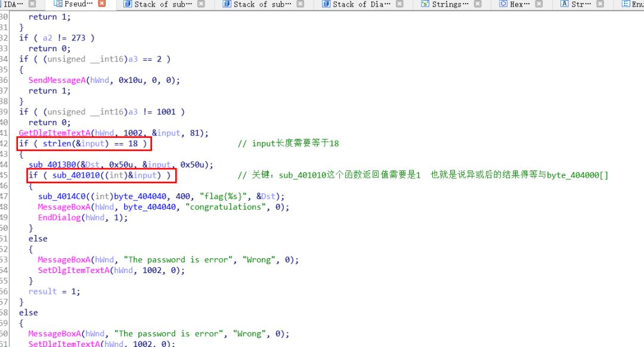Click the 'else' keyword below result = 1
This screenshot has height=347, width=644.
29,312
